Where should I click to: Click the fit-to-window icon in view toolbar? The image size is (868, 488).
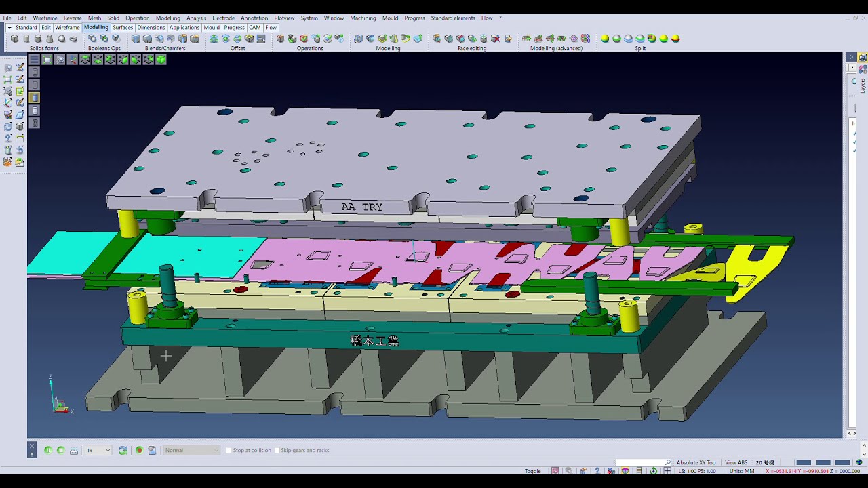tap(47, 60)
